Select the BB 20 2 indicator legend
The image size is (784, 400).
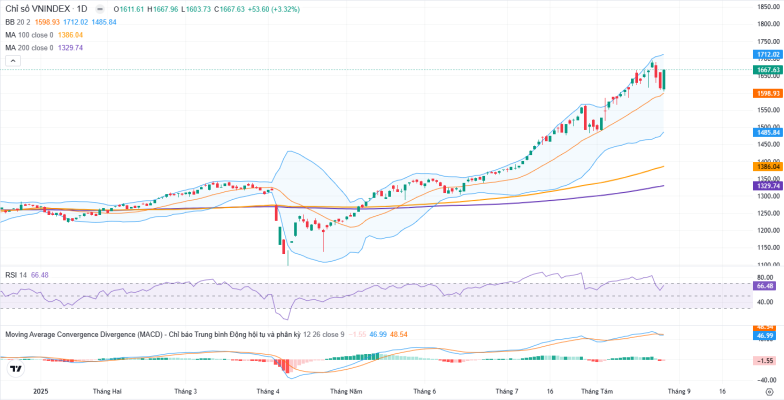point(18,22)
